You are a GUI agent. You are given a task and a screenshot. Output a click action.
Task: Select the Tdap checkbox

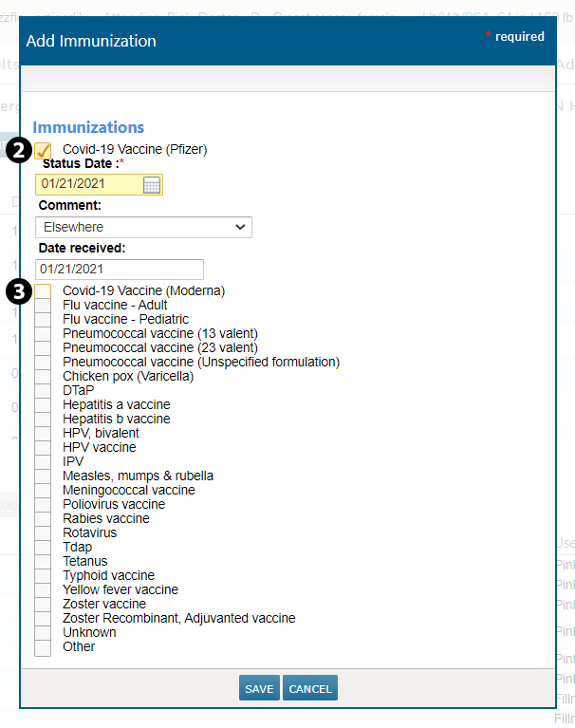pyautogui.click(x=43, y=548)
